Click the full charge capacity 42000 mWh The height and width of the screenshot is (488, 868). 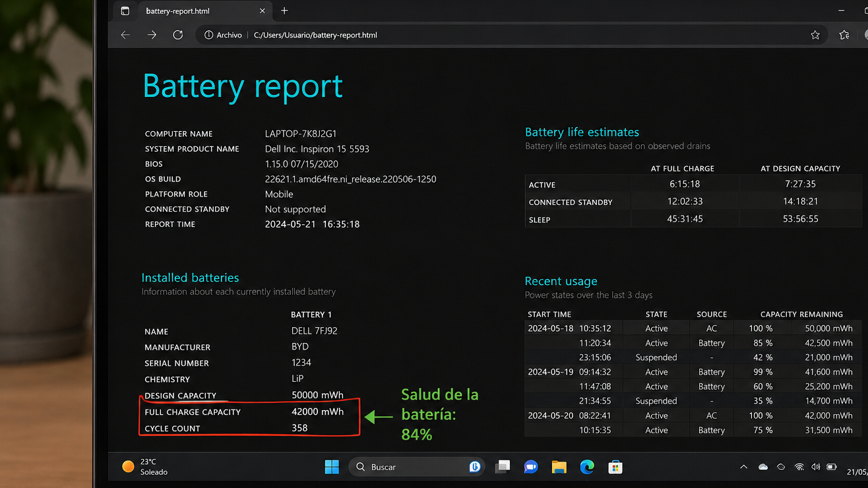(x=317, y=412)
